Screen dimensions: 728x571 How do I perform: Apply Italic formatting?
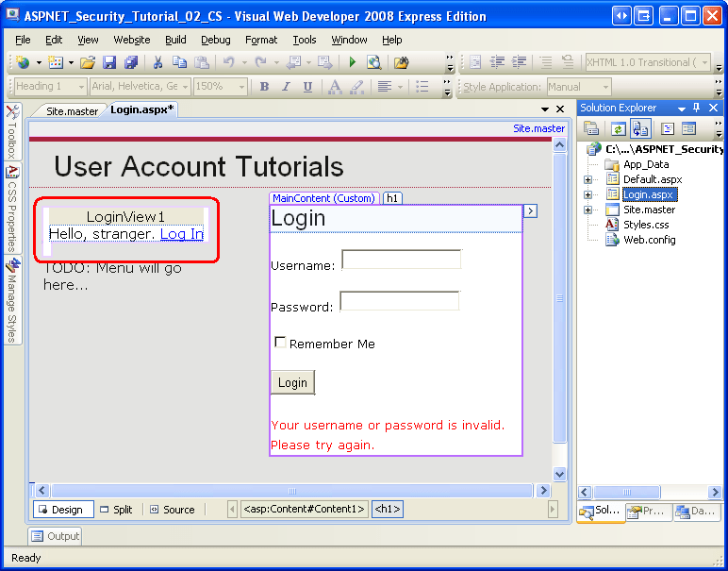pyautogui.click(x=286, y=87)
